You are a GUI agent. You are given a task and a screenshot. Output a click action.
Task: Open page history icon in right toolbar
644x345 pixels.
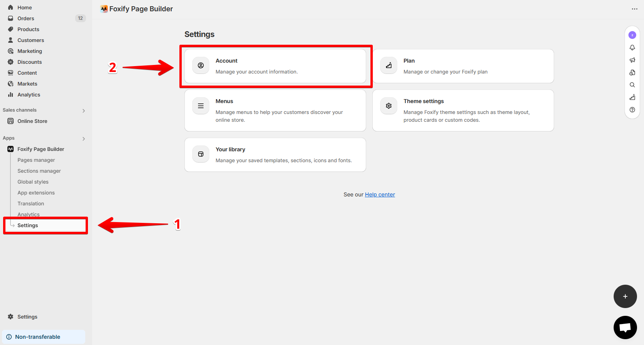(632, 72)
